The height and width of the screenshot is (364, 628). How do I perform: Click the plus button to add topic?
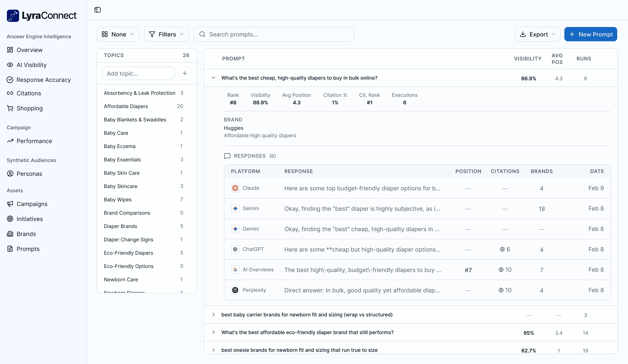tap(185, 73)
